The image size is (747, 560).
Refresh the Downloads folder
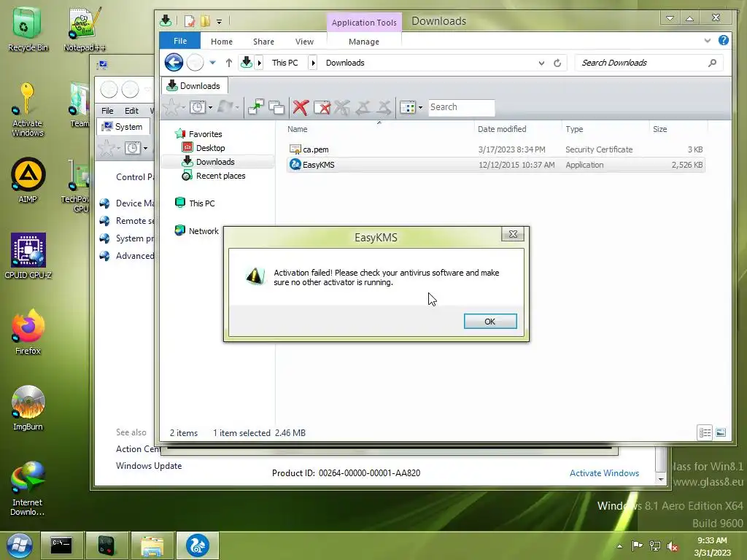tap(557, 63)
